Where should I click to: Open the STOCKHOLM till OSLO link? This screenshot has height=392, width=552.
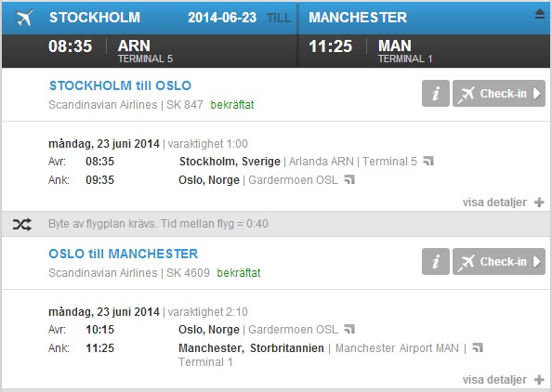[120, 85]
